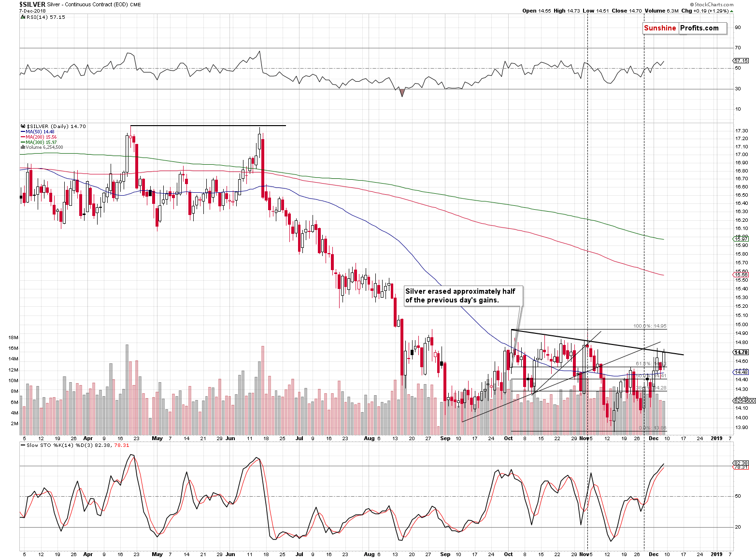Click the 6254500 volume tag on right axis

[x=744, y=401]
